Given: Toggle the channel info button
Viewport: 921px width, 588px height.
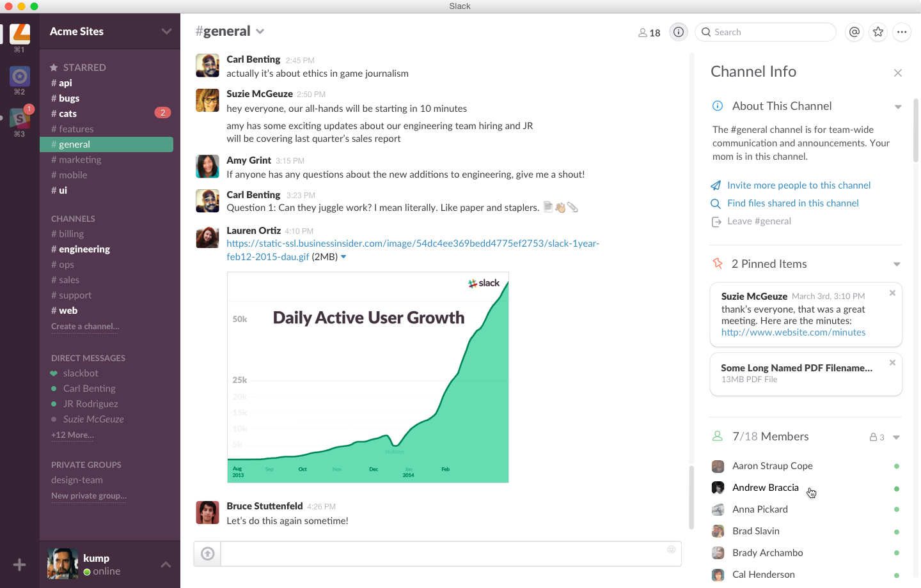Looking at the screenshot, I should point(679,32).
